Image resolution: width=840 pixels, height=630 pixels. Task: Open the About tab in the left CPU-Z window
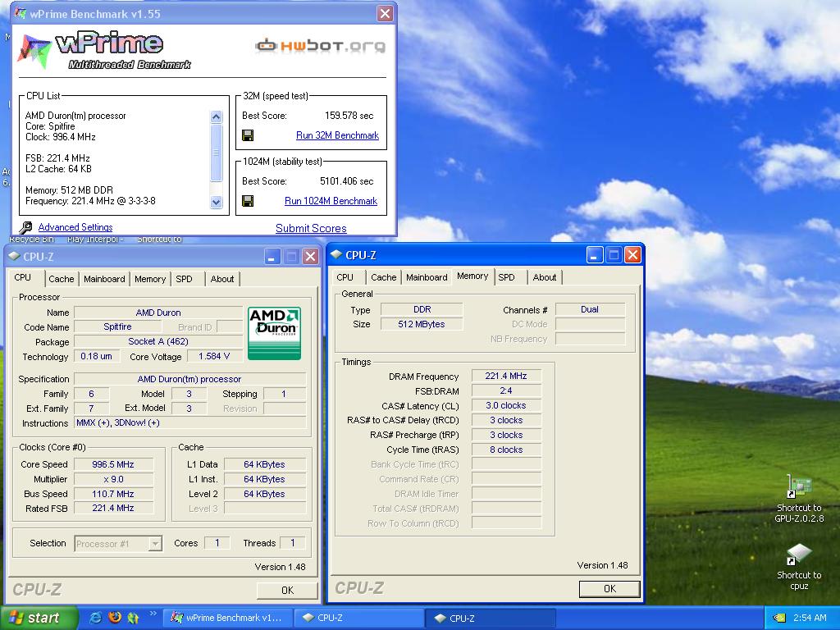pos(221,279)
